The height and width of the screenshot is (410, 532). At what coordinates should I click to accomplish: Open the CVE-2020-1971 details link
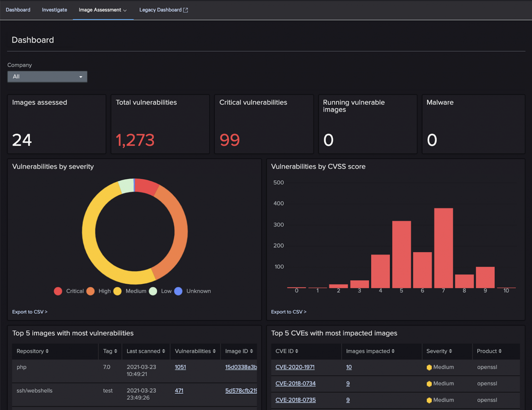pos(295,367)
